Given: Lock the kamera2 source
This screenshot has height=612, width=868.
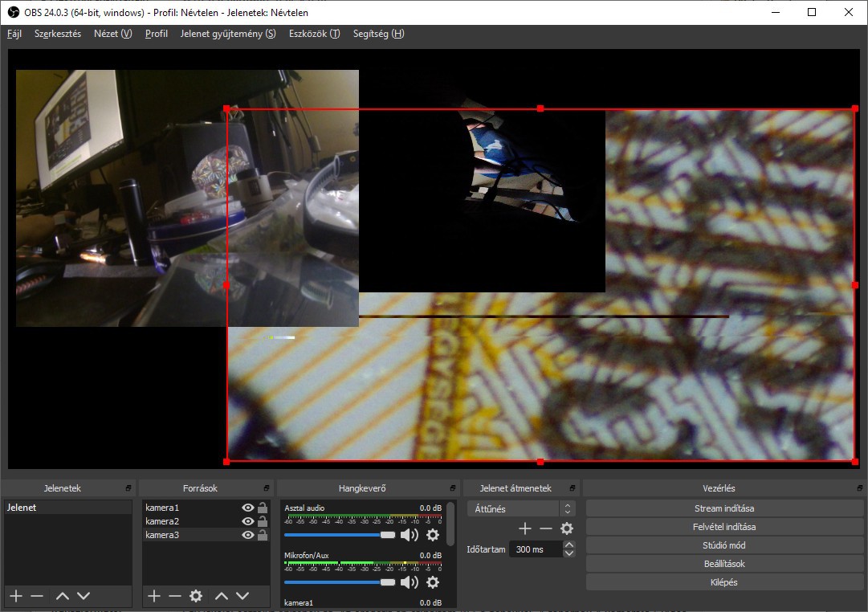Looking at the screenshot, I should point(263,520).
